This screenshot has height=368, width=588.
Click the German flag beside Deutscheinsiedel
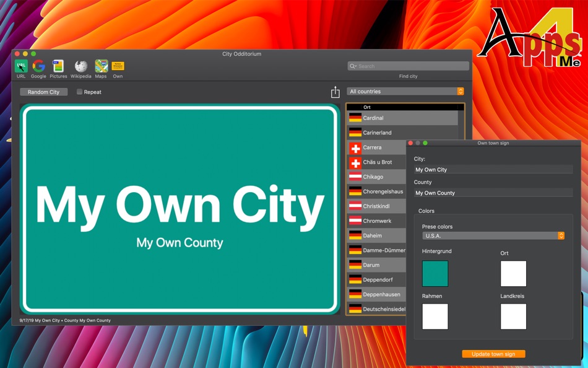coord(356,309)
